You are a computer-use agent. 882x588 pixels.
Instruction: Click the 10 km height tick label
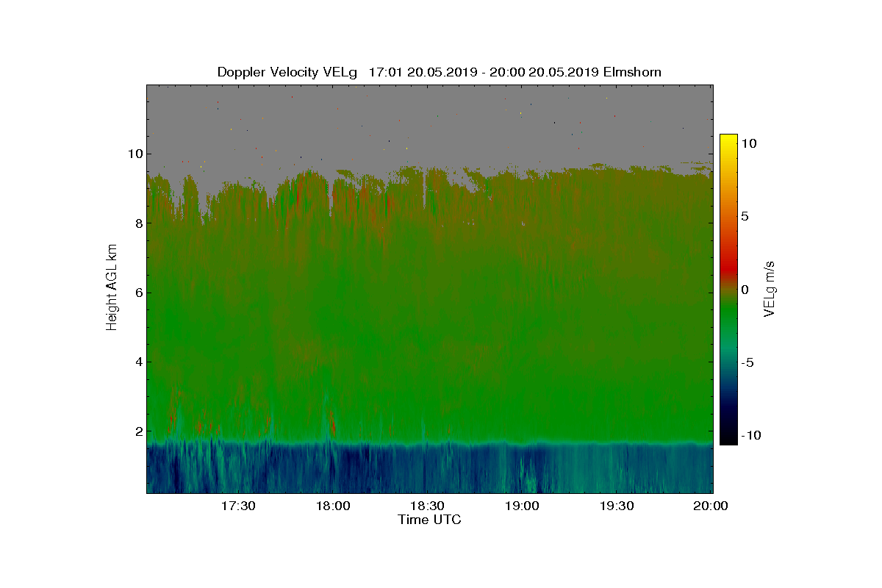[x=135, y=154]
